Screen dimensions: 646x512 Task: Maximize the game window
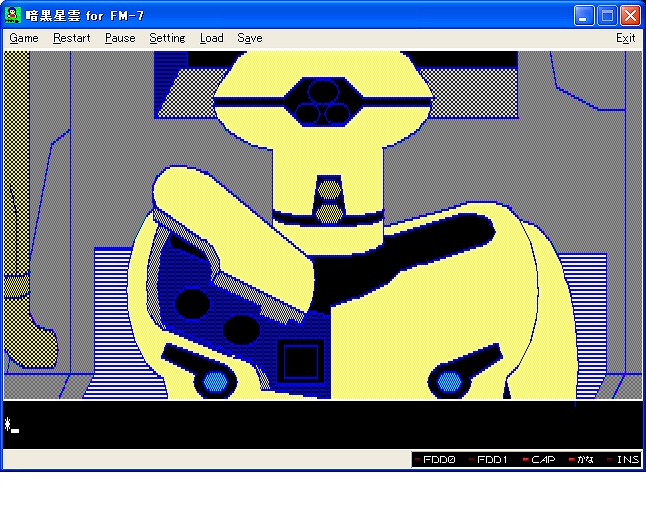607,15
